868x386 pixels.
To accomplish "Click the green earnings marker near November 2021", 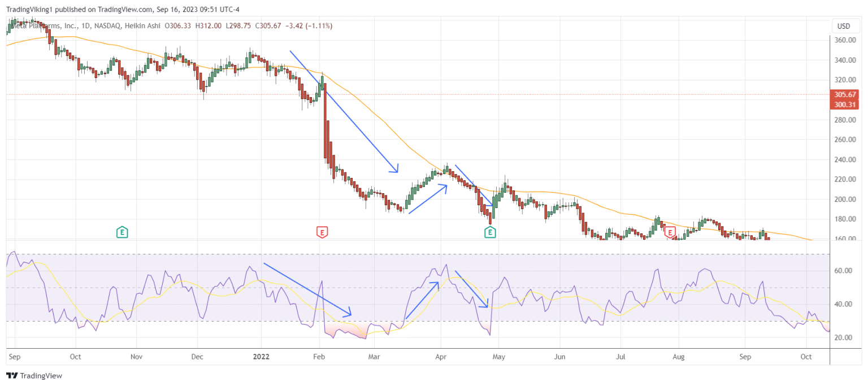I will point(121,232).
